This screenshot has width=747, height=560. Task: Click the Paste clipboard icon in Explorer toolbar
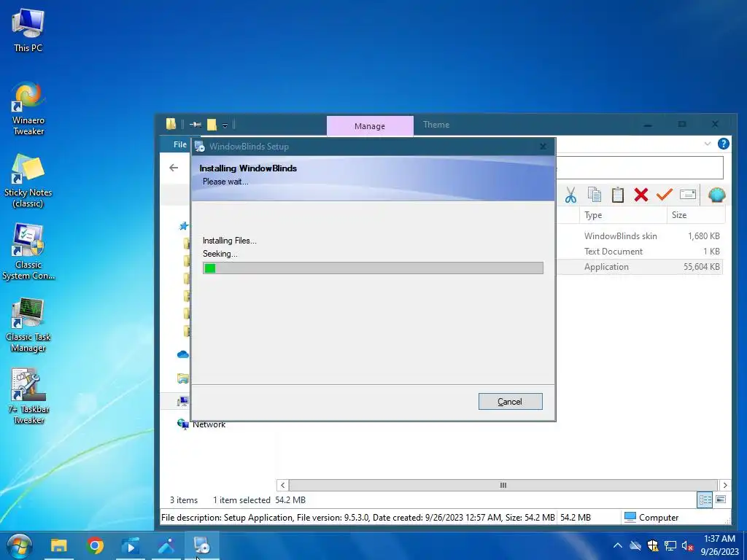617,195
